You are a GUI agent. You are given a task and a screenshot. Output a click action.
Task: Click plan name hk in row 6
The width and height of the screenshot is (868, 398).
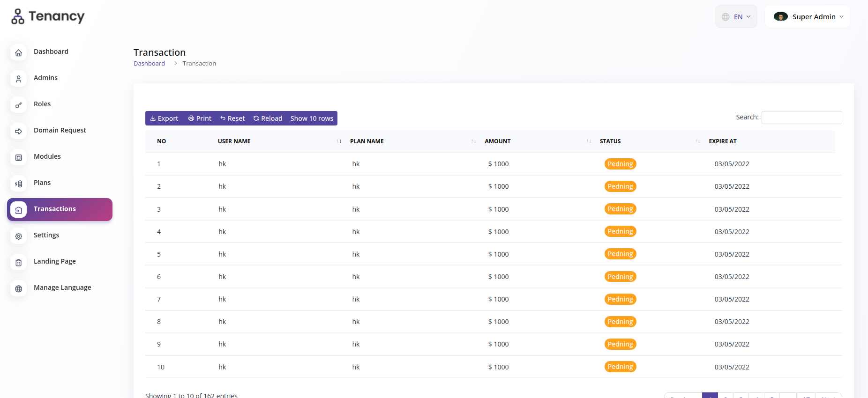click(356, 277)
